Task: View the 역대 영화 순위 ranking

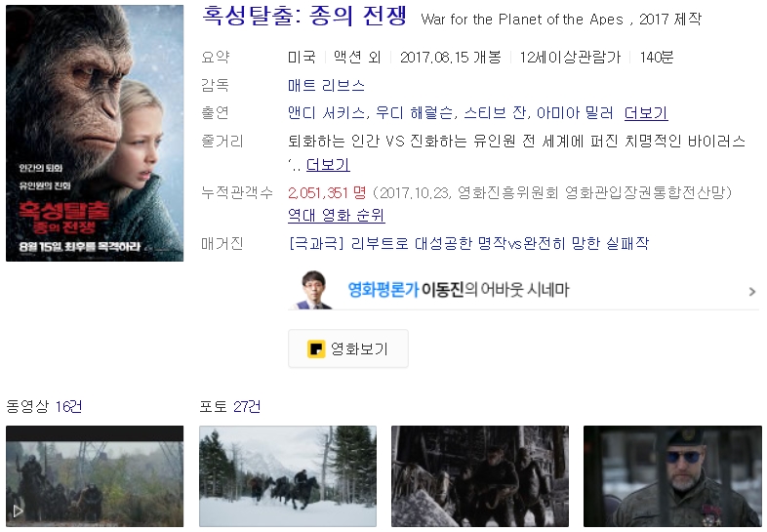Action: [x=336, y=216]
